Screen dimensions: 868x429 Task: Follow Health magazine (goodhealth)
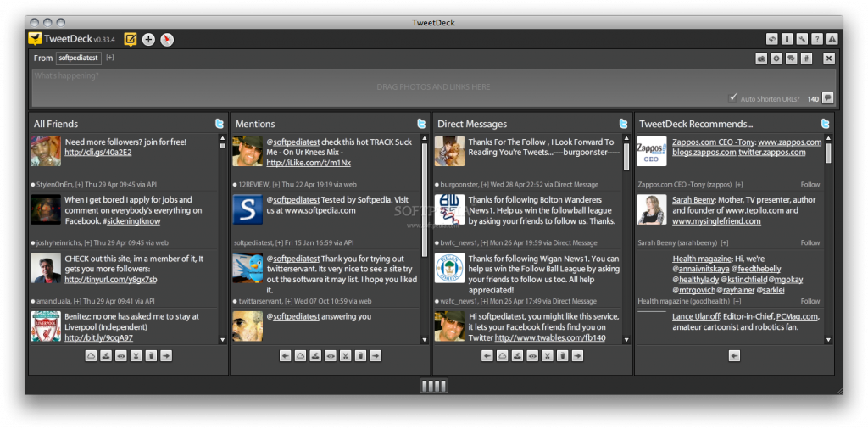tap(810, 301)
